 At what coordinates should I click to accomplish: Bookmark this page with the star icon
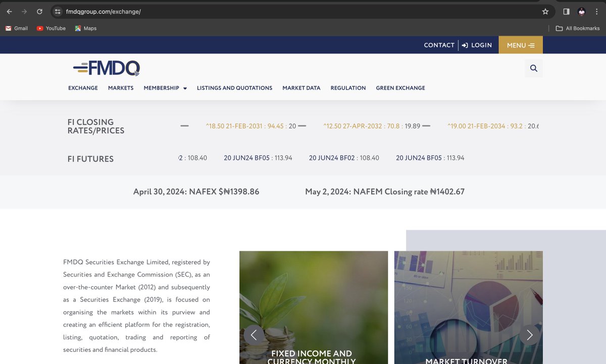click(545, 12)
